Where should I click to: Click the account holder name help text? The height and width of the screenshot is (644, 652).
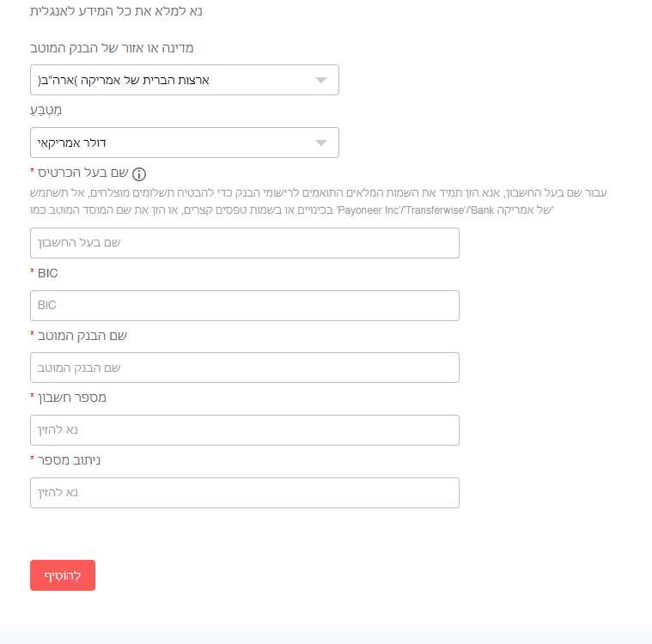[x=318, y=201]
